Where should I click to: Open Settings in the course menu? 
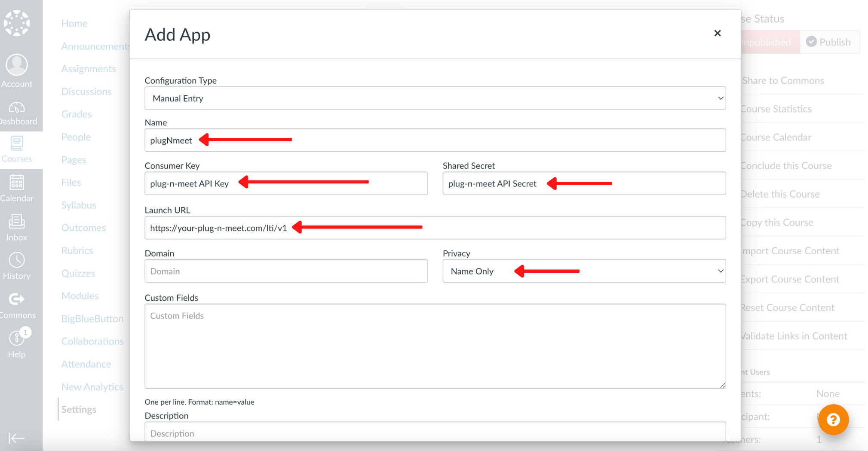79,409
